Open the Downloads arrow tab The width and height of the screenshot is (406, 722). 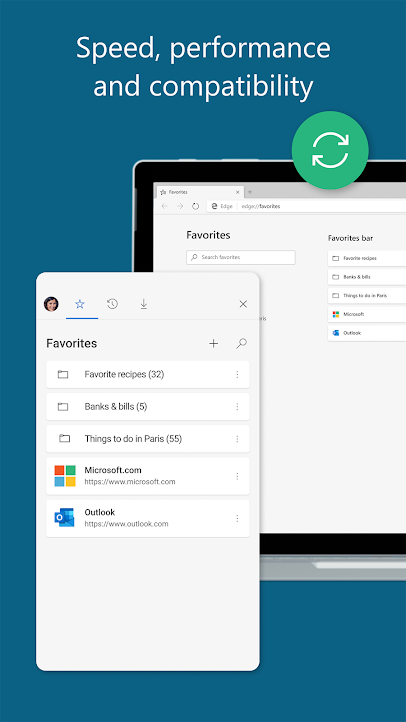[x=144, y=304]
